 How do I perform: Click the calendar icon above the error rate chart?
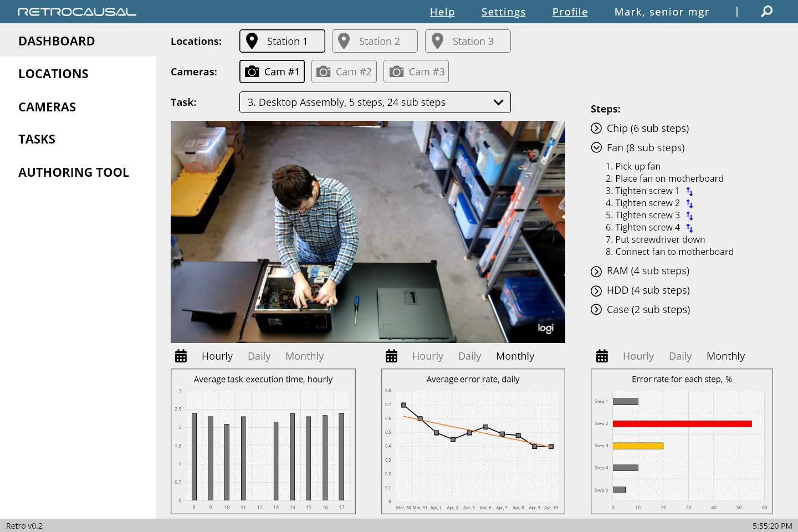pyautogui.click(x=392, y=356)
